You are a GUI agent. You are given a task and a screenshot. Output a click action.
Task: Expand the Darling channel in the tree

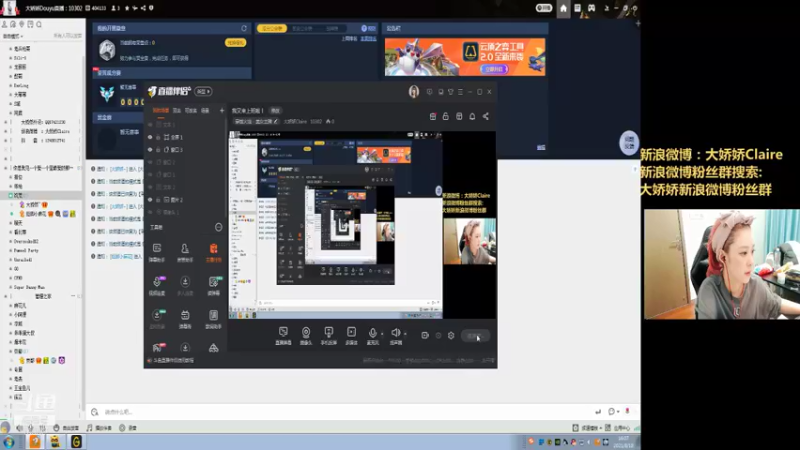pyautogui.click(x=10, y=85)
